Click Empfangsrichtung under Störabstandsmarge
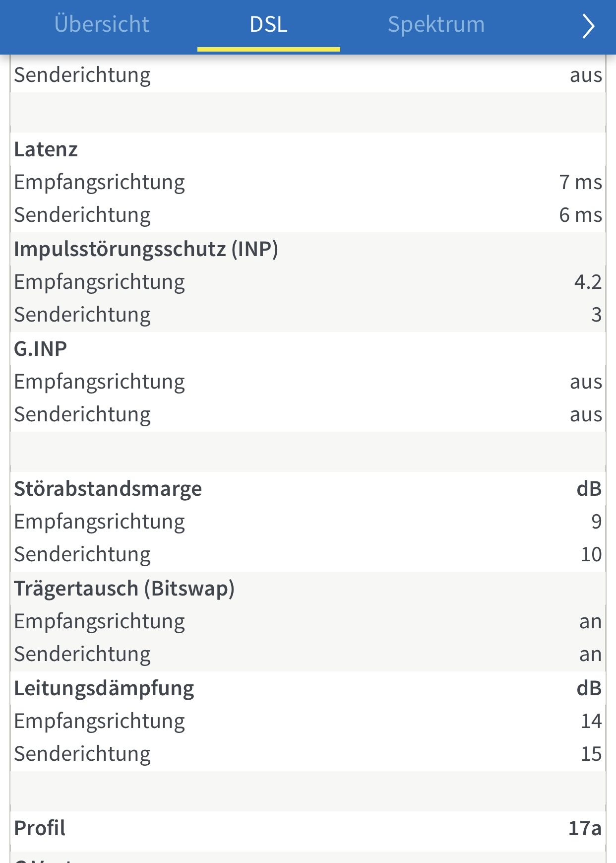Screen dimensions: 616x863 99,522
